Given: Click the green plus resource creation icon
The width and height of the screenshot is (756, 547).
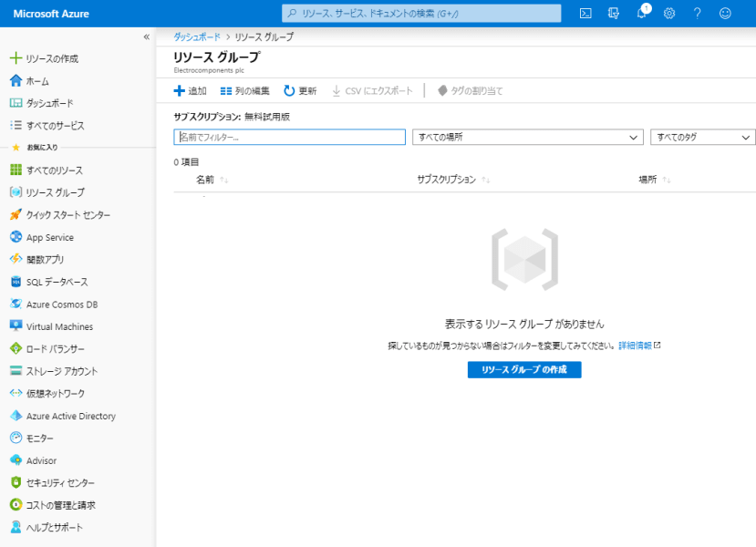Looking at the screenshot, I should [x=16, y=58].
